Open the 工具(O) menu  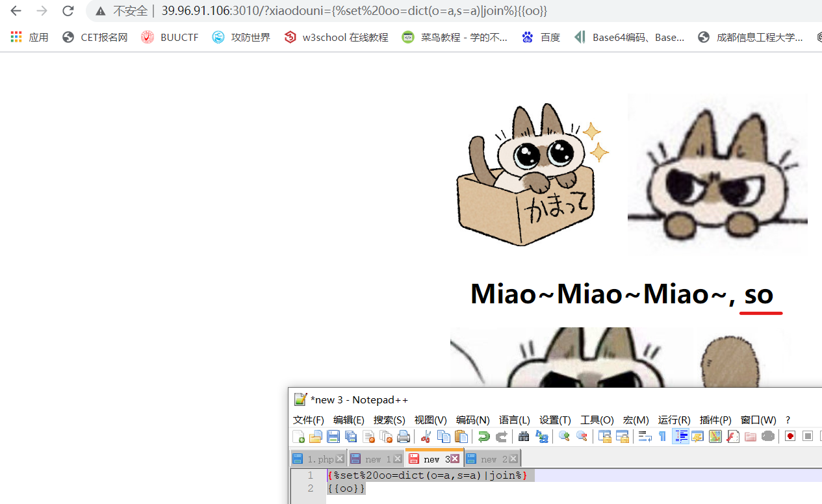click(597, 420)
